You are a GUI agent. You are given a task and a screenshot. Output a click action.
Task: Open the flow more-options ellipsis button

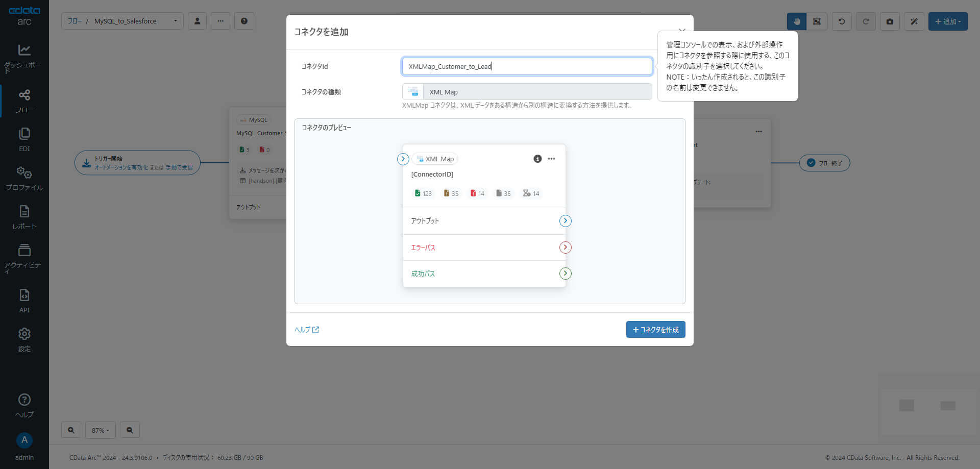tap(220, 21)
